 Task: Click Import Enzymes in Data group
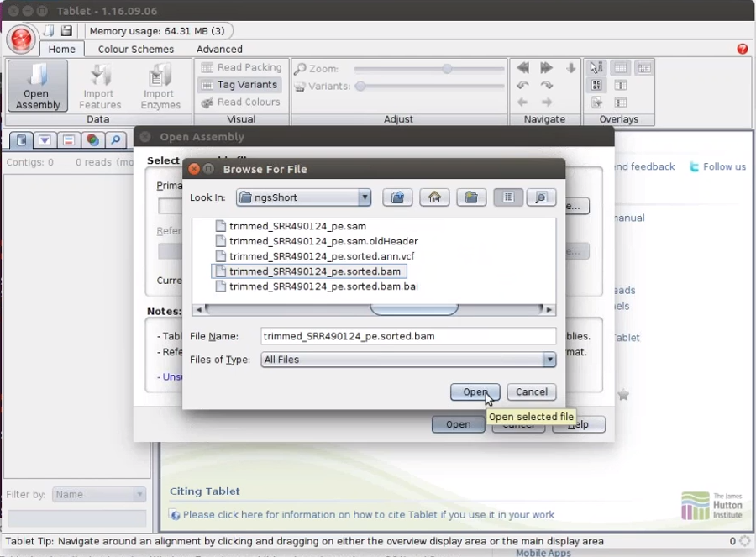(x=160, y=87)
